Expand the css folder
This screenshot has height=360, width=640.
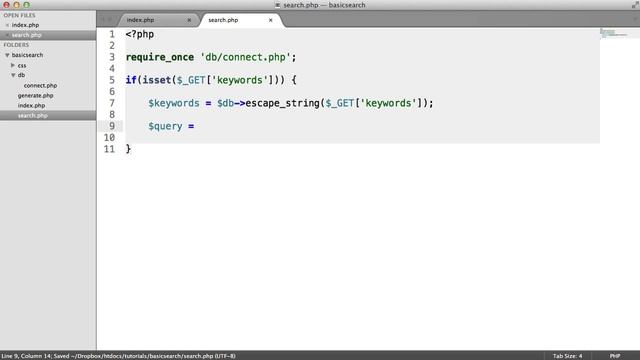click(x=13, y=65)
